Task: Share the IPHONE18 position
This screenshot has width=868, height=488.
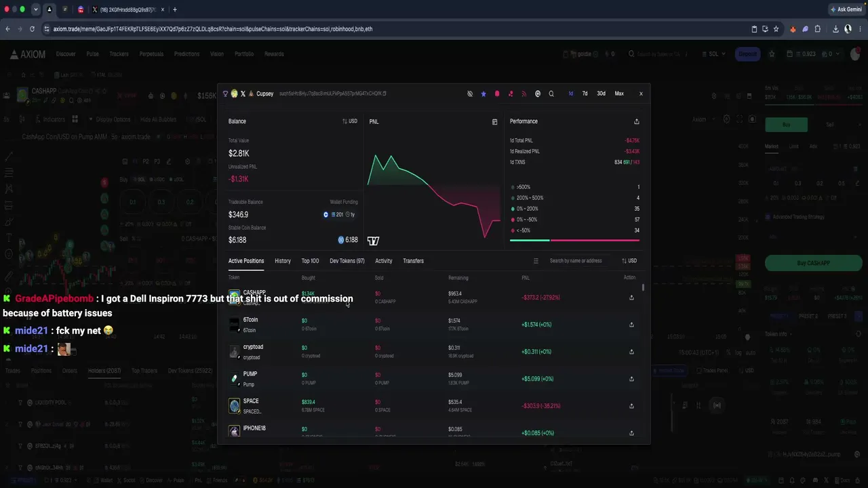Action: (631, 433)
